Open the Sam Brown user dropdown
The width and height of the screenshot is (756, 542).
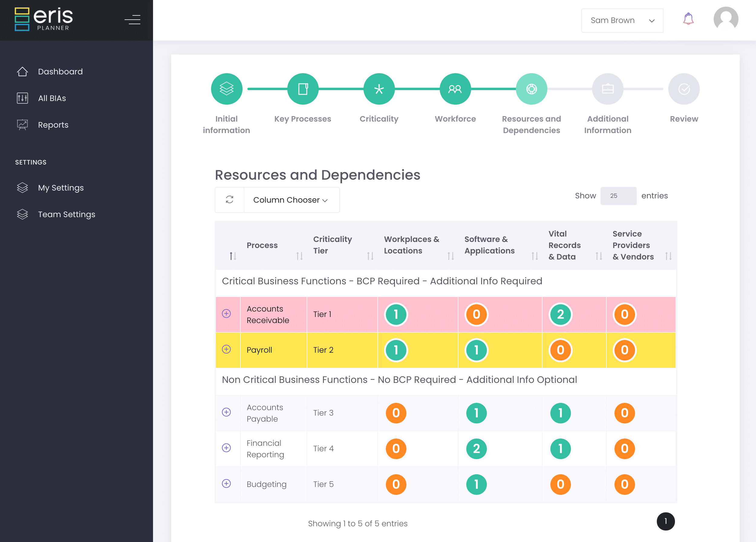coord(622,20)
